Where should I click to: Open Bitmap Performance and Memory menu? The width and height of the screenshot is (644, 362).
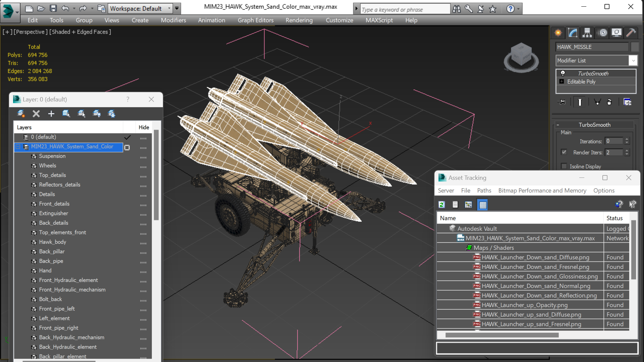[542, 191]
